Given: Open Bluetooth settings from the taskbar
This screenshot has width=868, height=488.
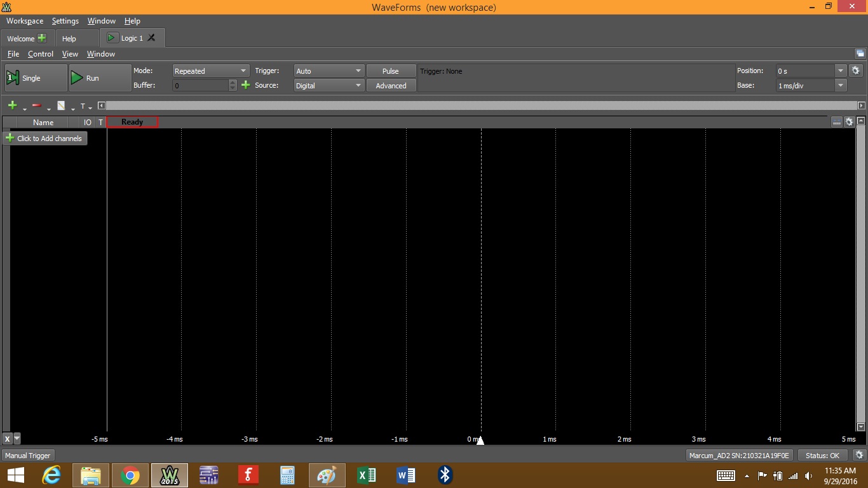Looking at the screenshot, I should coord(444,475).
